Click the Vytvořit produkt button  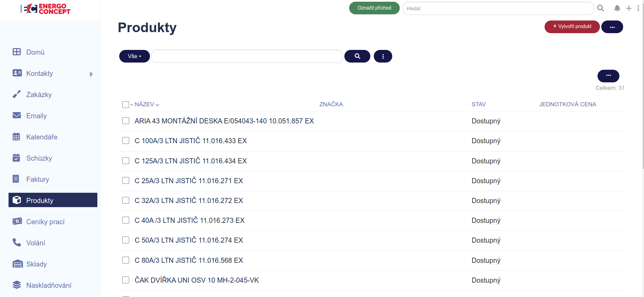tap(572, 27)
